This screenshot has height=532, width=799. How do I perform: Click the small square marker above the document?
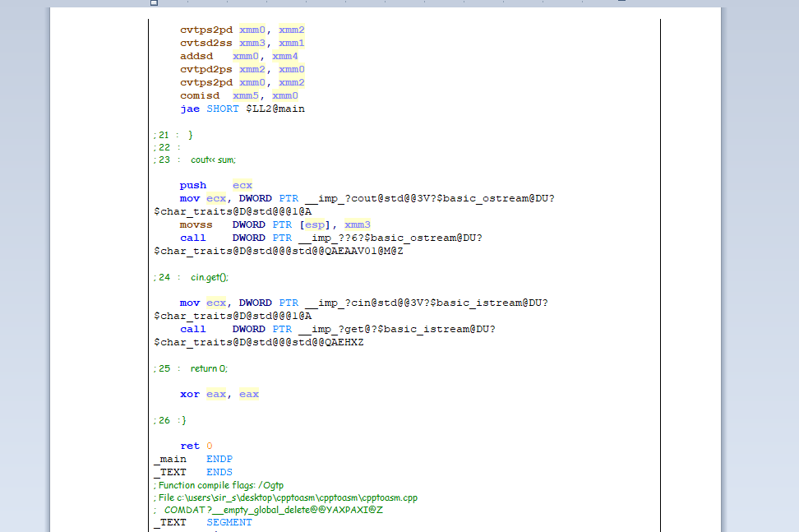pos(152,4)
